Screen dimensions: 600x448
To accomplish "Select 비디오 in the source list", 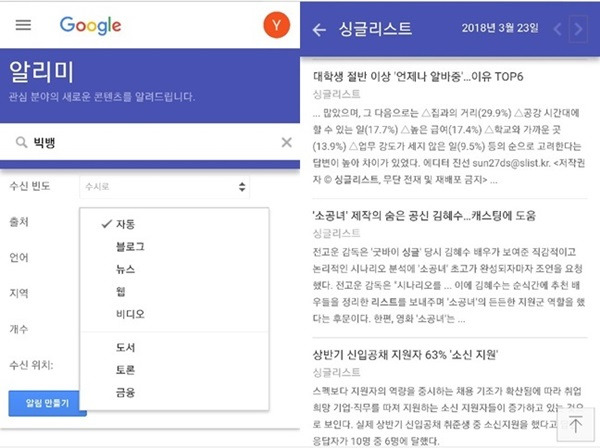I will pos(130,314).
